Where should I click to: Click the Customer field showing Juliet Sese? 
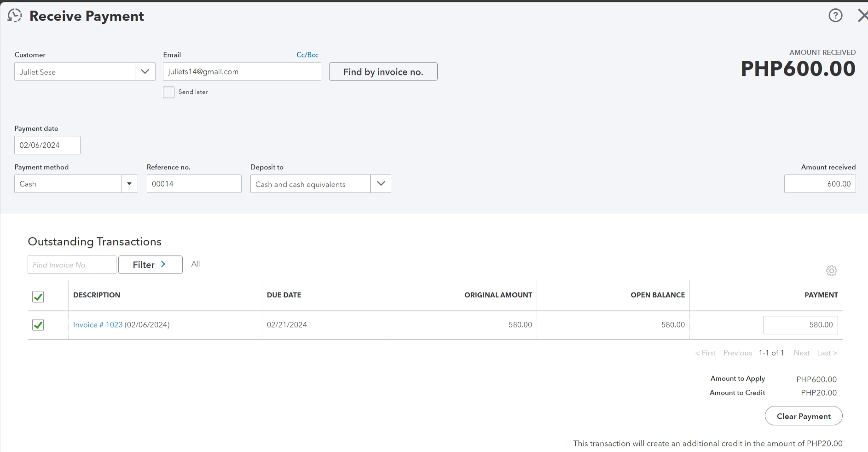pos(75,71)
